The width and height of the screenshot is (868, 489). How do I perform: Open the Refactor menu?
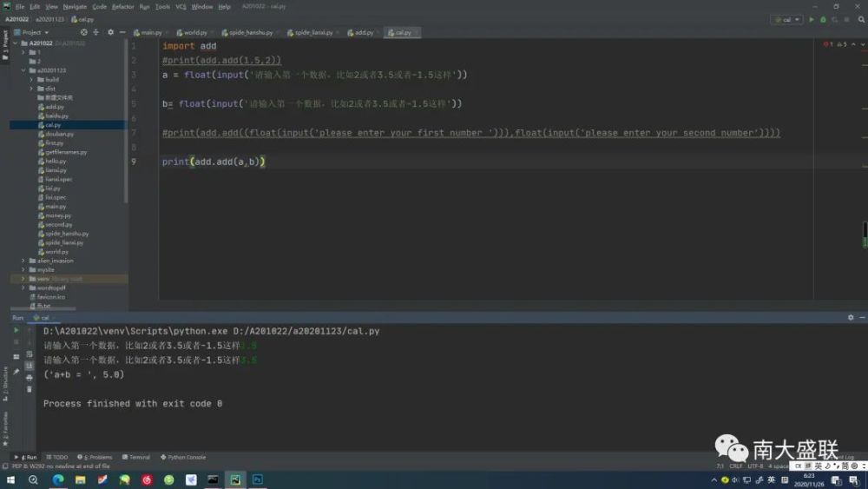pos(123,7)
